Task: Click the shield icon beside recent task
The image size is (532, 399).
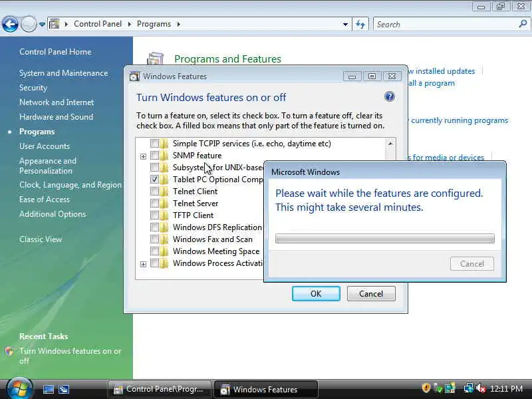Action: (x=9, y=351)
